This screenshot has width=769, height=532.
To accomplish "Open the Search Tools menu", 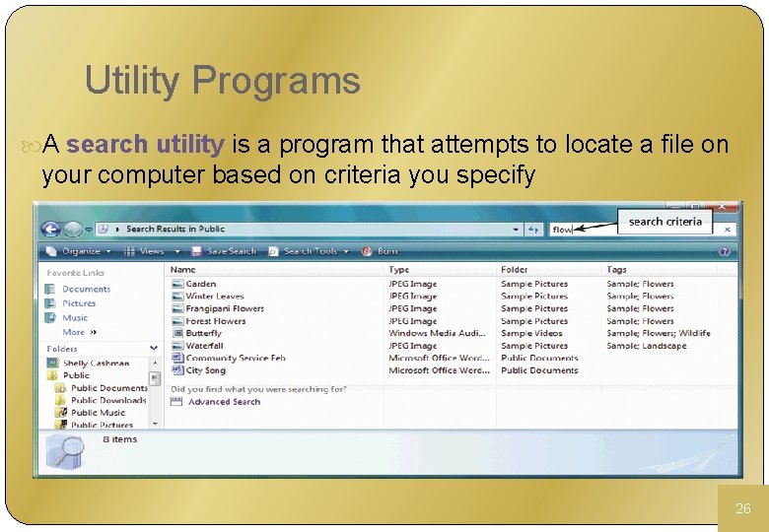I will pos(309,251).
